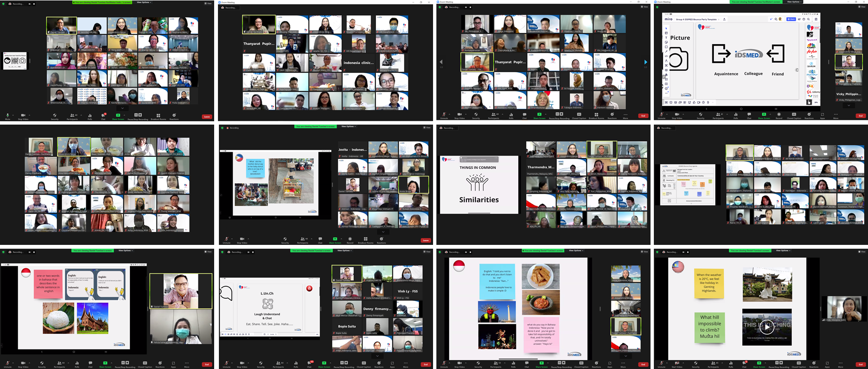This screenshot has height=369, width=868.
Task: Stop Video in the L.Un.Ch slide window
Action: (242, 365)
